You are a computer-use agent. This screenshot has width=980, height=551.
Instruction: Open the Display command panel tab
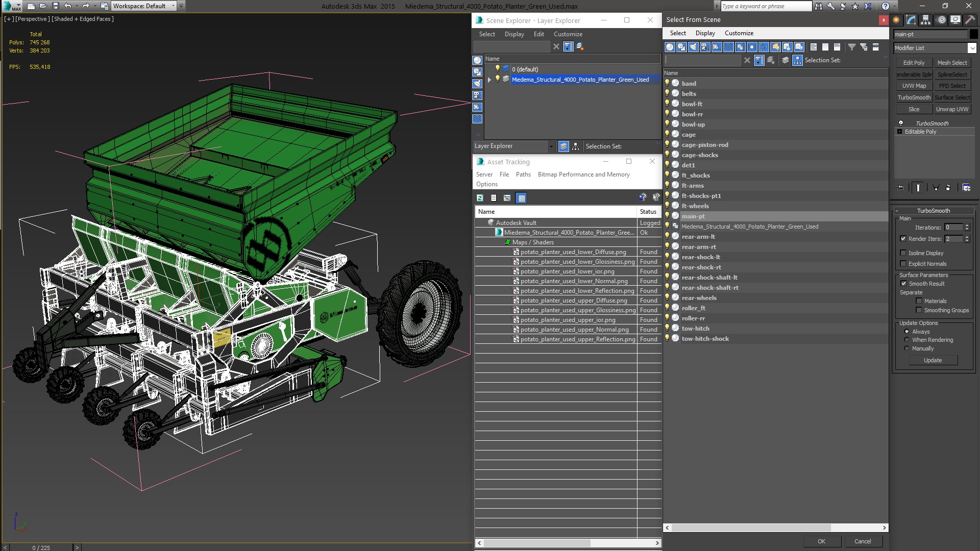955,20
